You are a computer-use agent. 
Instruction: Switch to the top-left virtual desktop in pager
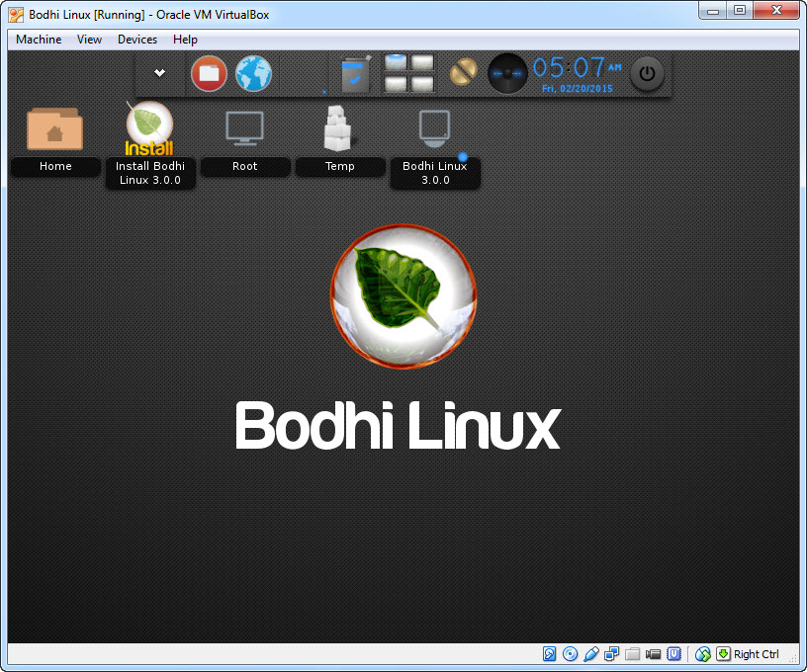point(396,62)
